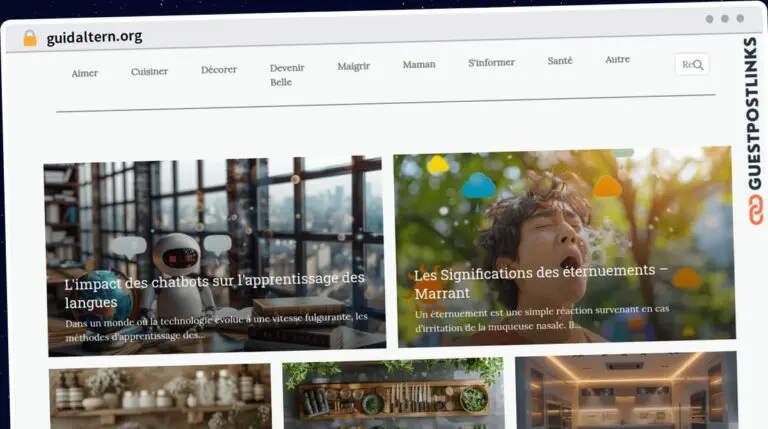Open the Devenir Belle menu item
The height and width of the screenshot is (429, 768).
tap(287, 75)
